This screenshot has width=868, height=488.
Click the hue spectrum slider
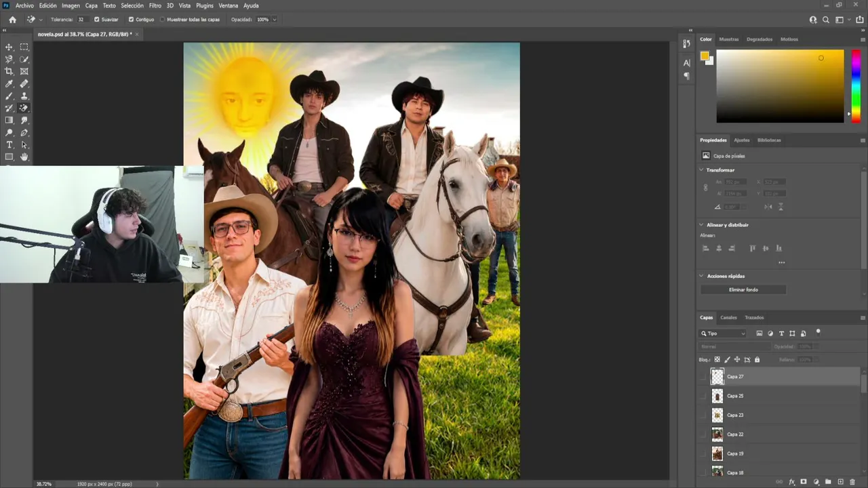[x=856, y=85]
